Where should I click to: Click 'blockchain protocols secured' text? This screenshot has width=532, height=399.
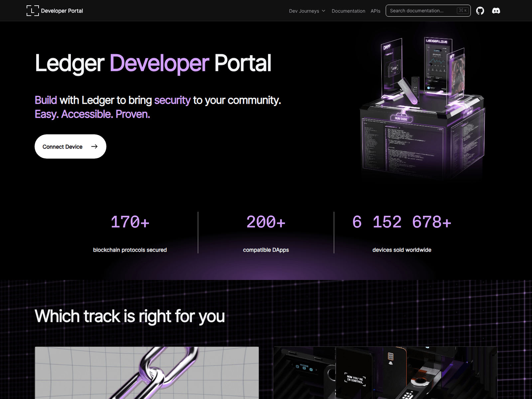pos(130,250)
